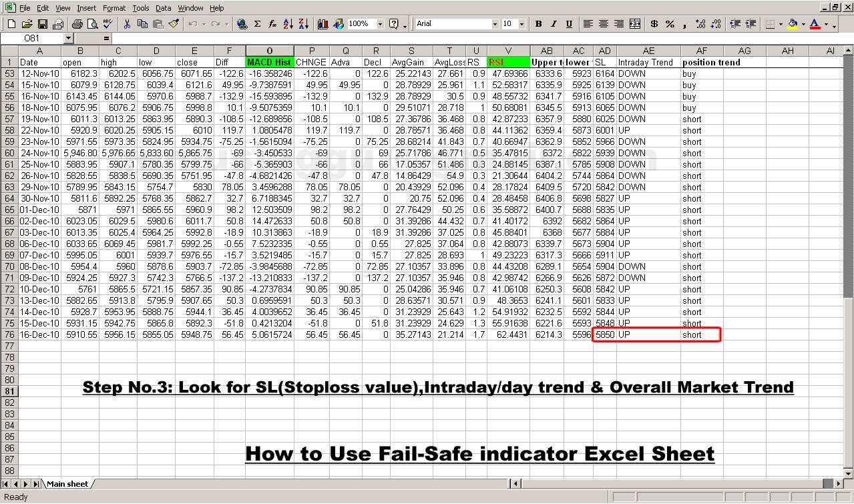Apply yellow Fill Color bucket
Image resolution: width=854 pixels, height=504 pixels.
pyautogui.click(x=793, y=24)
